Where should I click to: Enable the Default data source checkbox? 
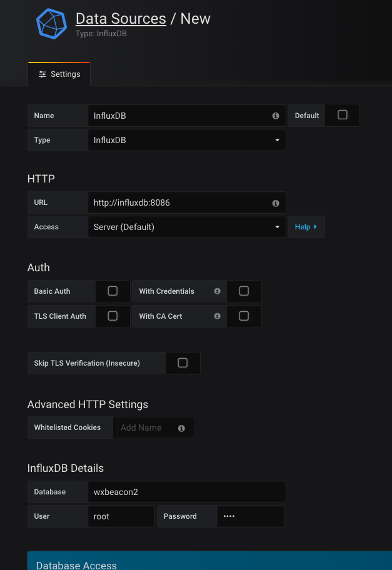point(342,115)
